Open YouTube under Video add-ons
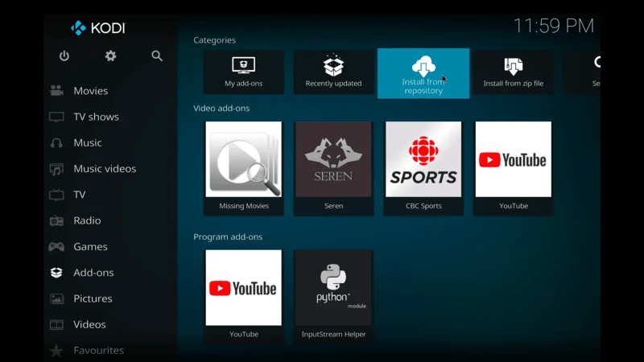644x362 pixels. point(514,168)
